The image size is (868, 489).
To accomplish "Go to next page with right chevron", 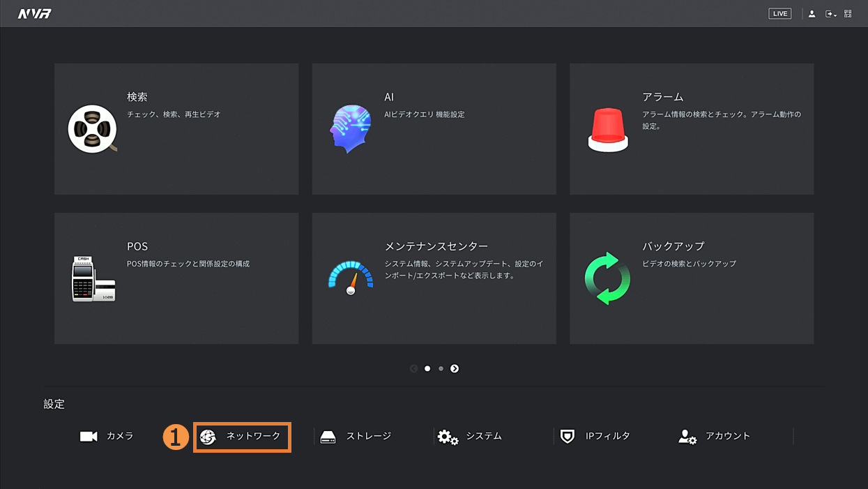I will [455, 368].
